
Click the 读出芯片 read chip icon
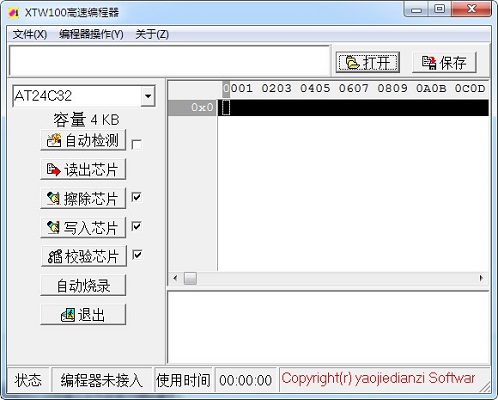click(53, 170)
